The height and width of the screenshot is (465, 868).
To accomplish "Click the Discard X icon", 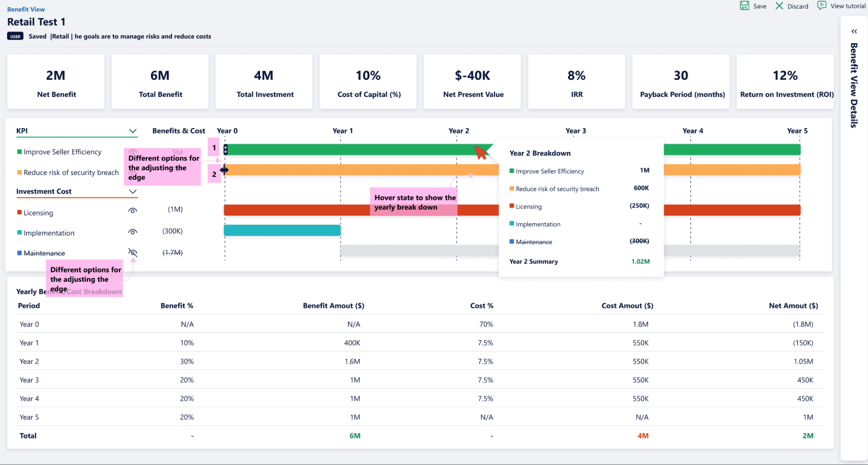I will [779, 6].
